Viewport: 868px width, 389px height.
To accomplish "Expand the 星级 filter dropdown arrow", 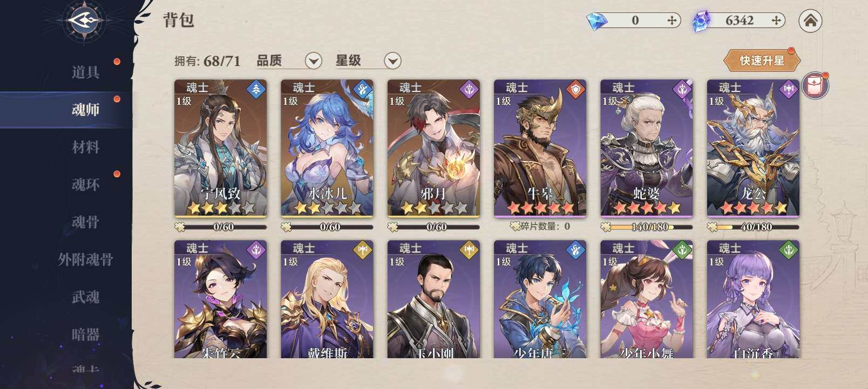I will coord(392,61).
